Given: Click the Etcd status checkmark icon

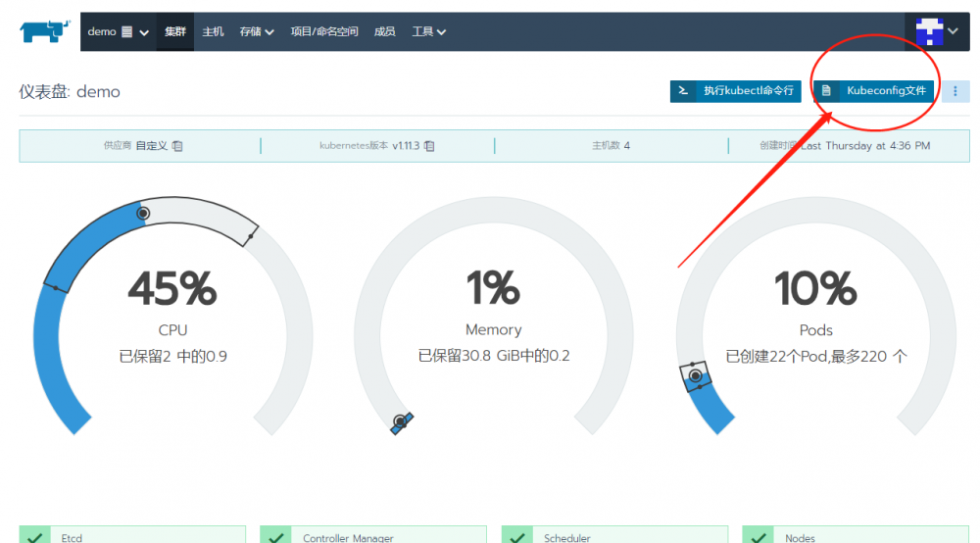Looking at the screenshot, I should pyautogui.click(x=35, y=537).
